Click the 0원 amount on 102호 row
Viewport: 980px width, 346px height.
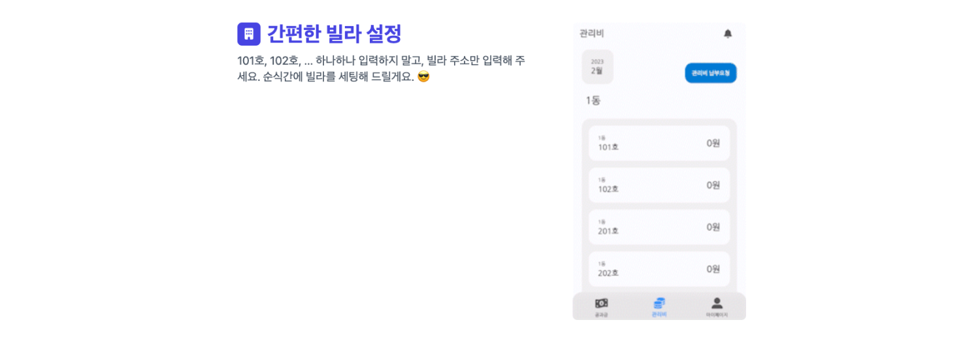[713, 185]
